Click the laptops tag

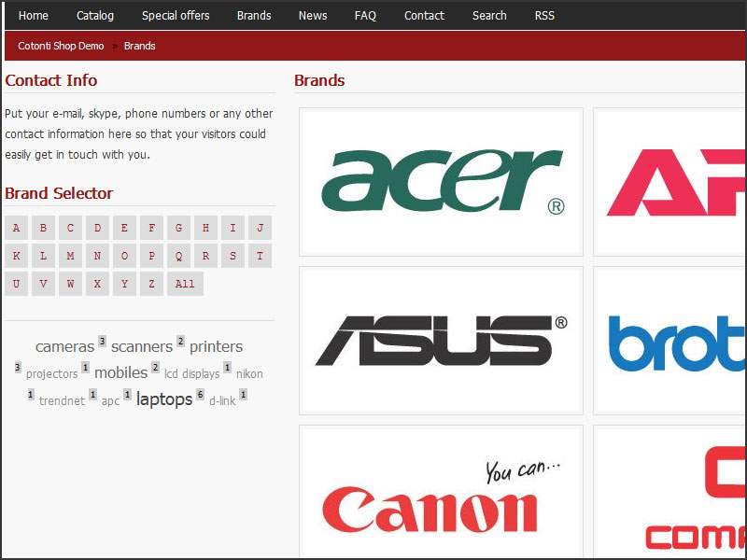[x=164, y=399]
